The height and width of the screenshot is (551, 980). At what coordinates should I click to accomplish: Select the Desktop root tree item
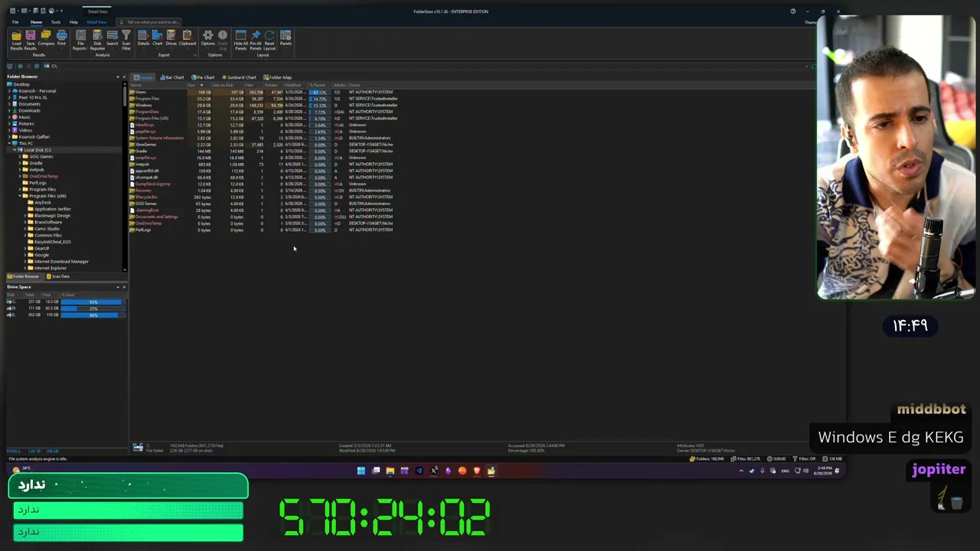[x=21, y=84]
